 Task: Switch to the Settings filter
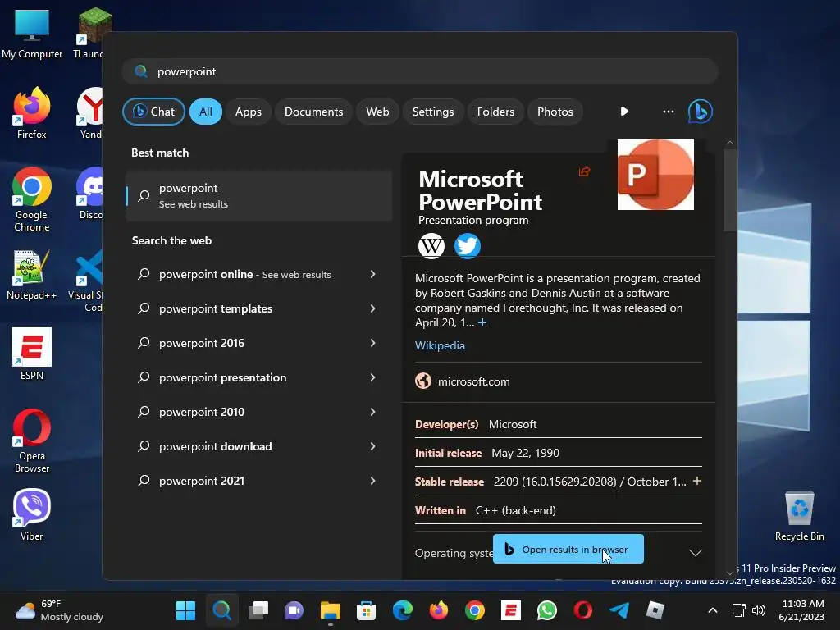(x=433, y=112)
